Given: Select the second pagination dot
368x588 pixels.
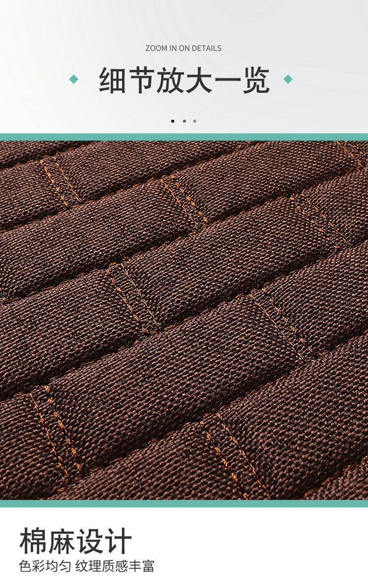Looking at the screenshot, I should [x=184, y=121].
